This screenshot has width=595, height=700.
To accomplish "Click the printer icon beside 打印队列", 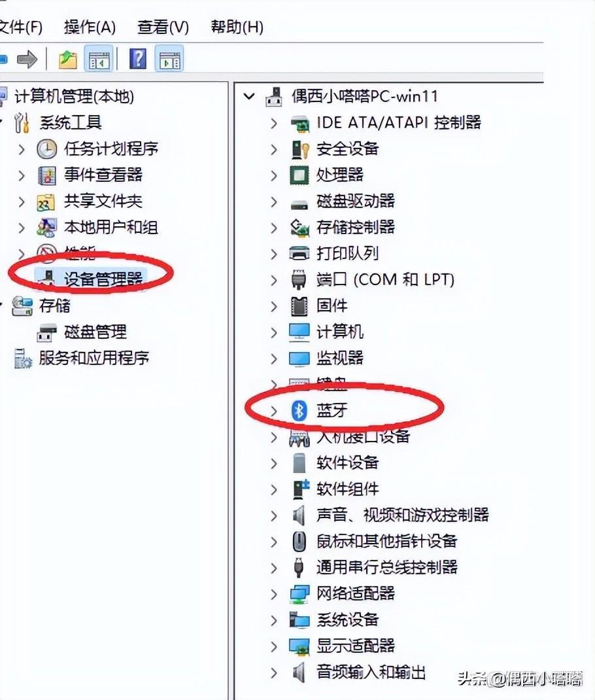I will click(x=299, y=254).
